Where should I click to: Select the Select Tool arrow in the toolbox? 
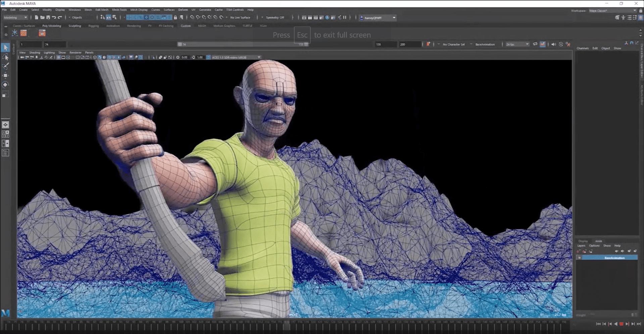pyautogui.click(x=5, y=48)
